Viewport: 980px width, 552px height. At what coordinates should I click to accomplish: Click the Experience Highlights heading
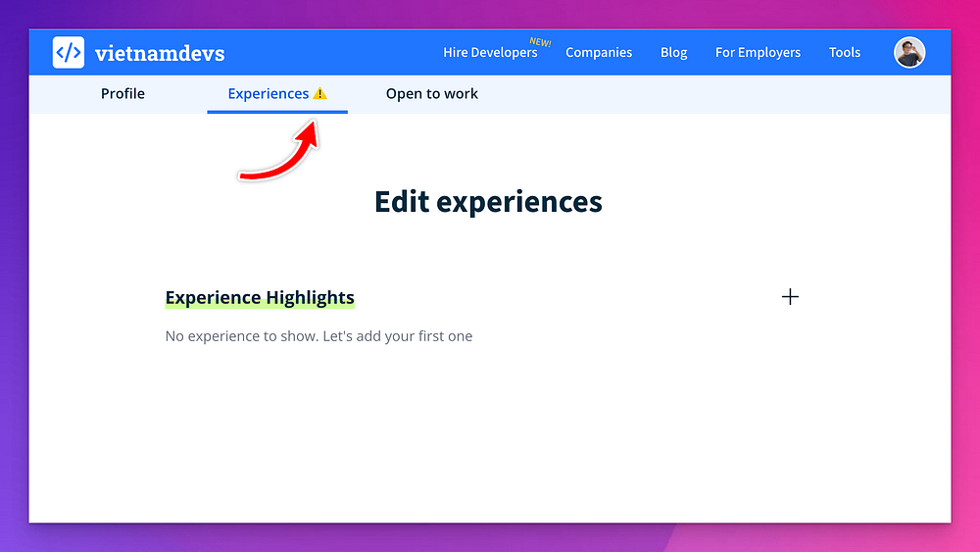pos(260,297)
